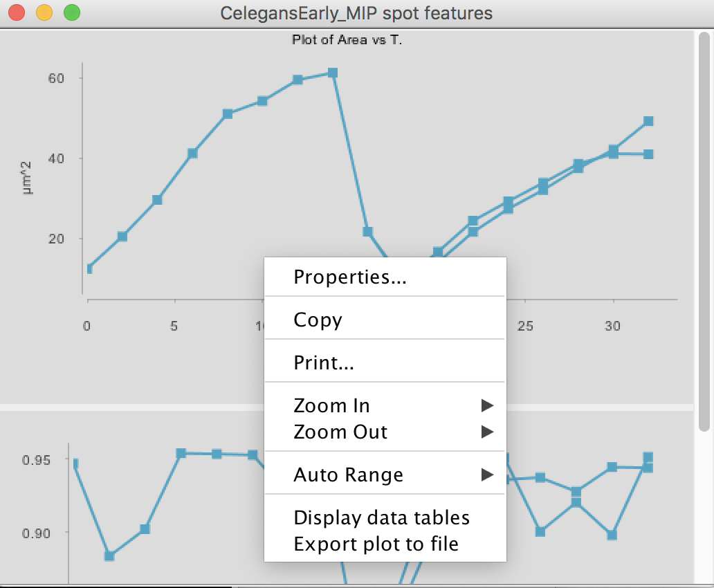Click the lower plot's 0.95 tick label

tap(36, 459)
